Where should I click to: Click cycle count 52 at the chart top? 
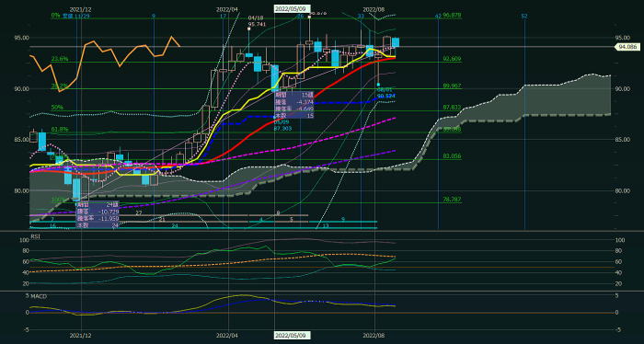click(524, 16)
